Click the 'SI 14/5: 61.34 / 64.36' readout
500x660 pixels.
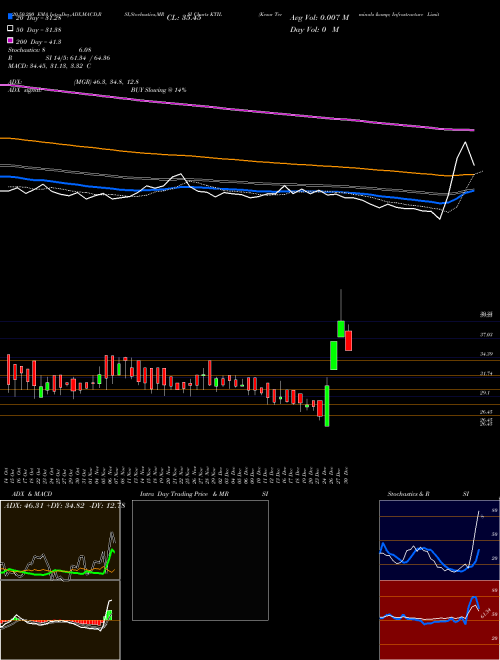(x=78, y=58)
